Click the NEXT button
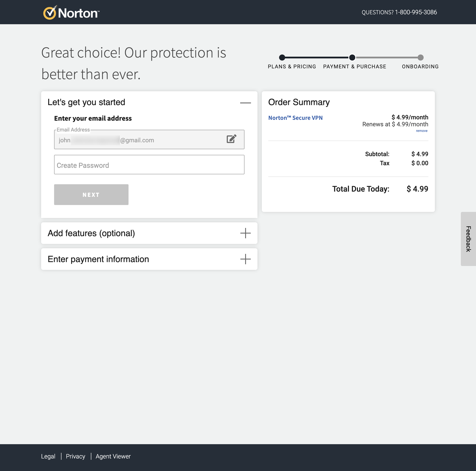 (x=91, y=194)
